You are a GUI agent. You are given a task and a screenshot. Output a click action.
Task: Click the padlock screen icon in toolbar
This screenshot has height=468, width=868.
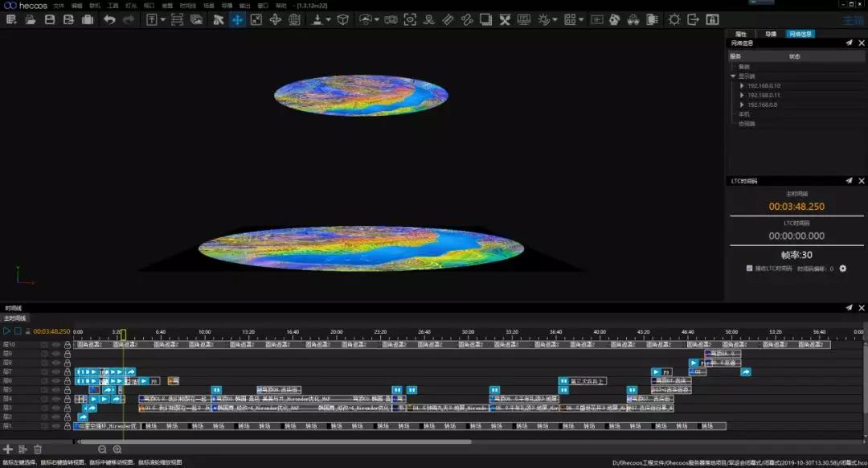pyautogui.click(x=712, y=20)
